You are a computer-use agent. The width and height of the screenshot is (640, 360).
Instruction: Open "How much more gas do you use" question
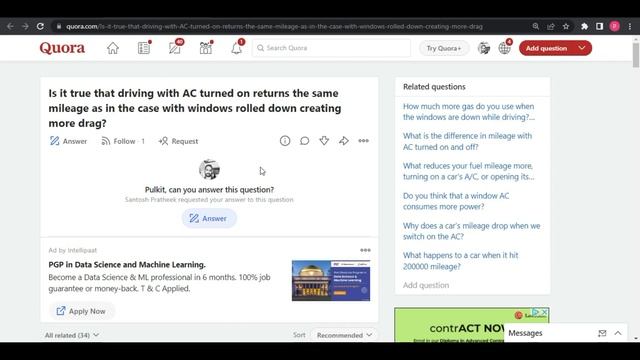tap(469, 111)
